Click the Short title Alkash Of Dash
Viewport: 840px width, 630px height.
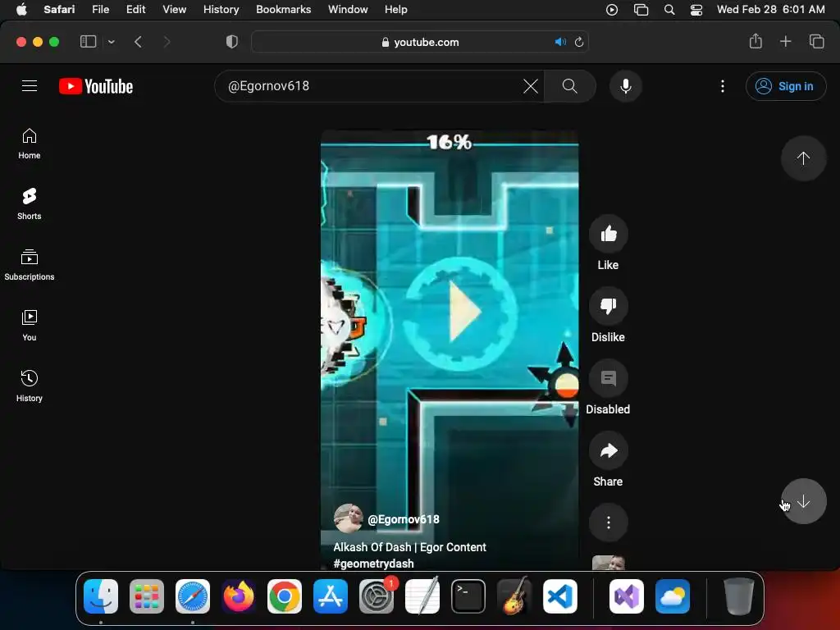410,547
